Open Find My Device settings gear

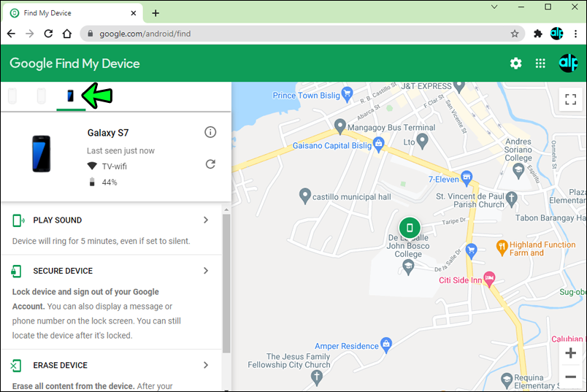point(515,64)
